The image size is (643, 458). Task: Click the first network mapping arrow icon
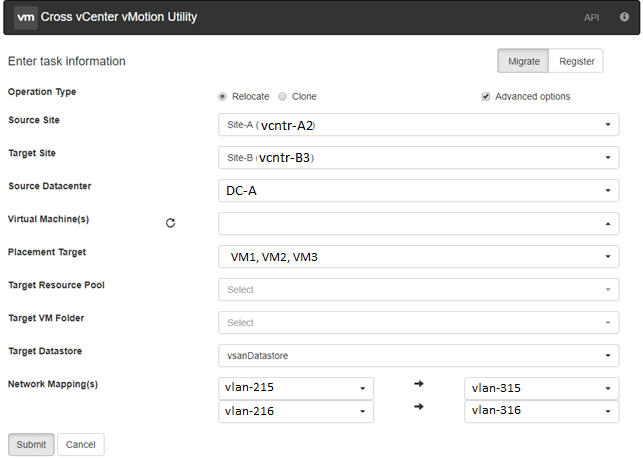pyautogui.click(x=419, y=384)
